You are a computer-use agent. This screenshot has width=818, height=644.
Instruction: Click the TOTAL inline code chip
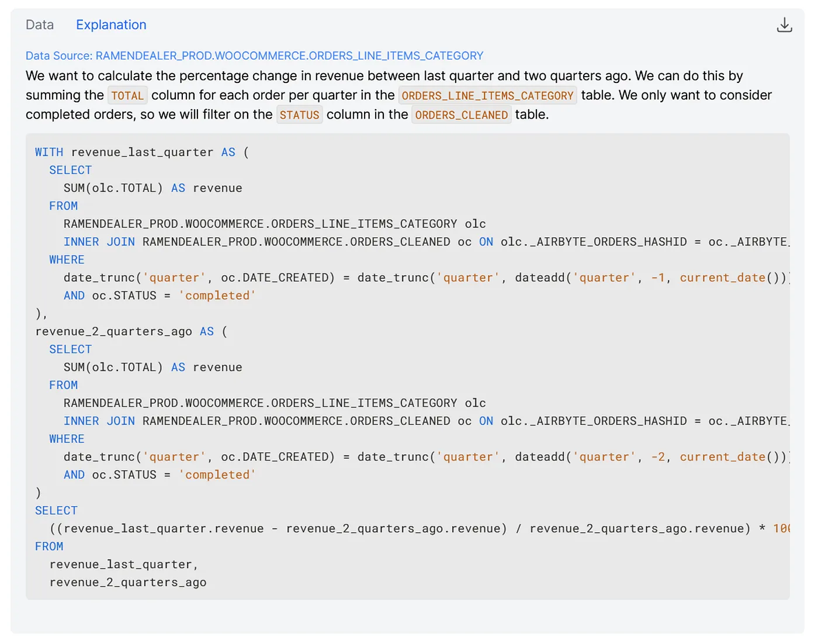coord(127,96)
